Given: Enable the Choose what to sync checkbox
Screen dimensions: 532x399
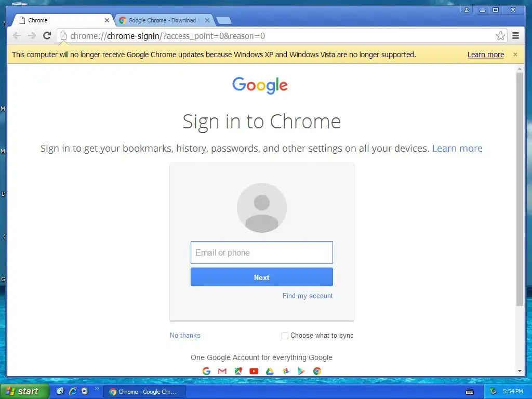Looking at the screenshot, I should 285,336.
